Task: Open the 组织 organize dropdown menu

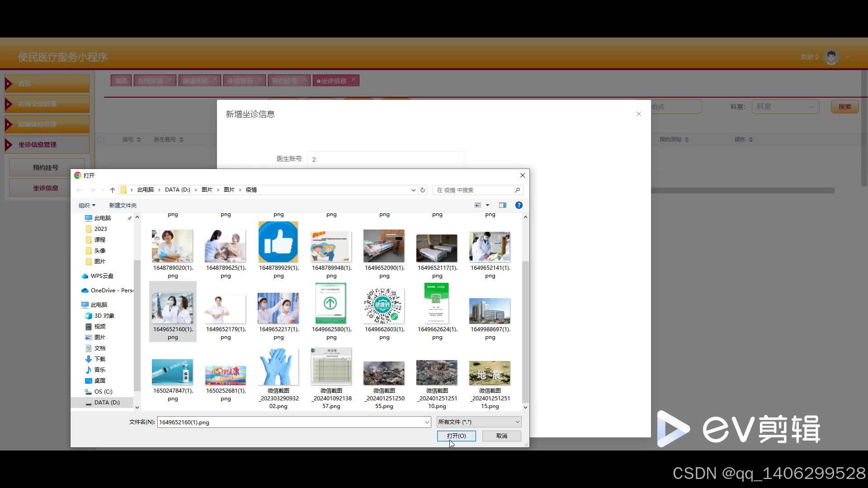Action: point(87,206)
